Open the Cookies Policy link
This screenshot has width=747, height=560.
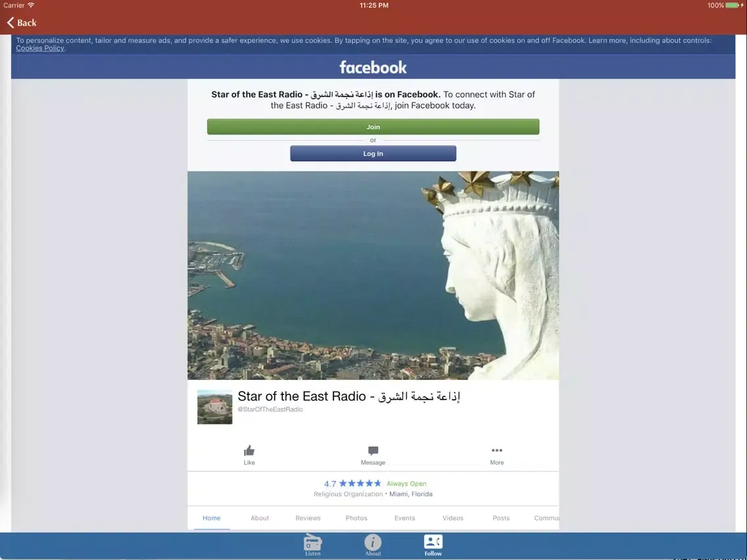pyautogui.click(x=40, y=48)
